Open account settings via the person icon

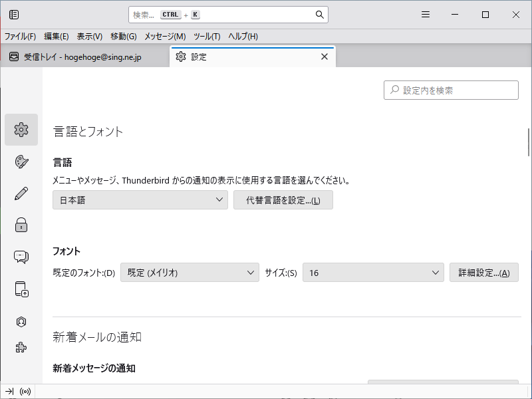[x=21, y=321]
